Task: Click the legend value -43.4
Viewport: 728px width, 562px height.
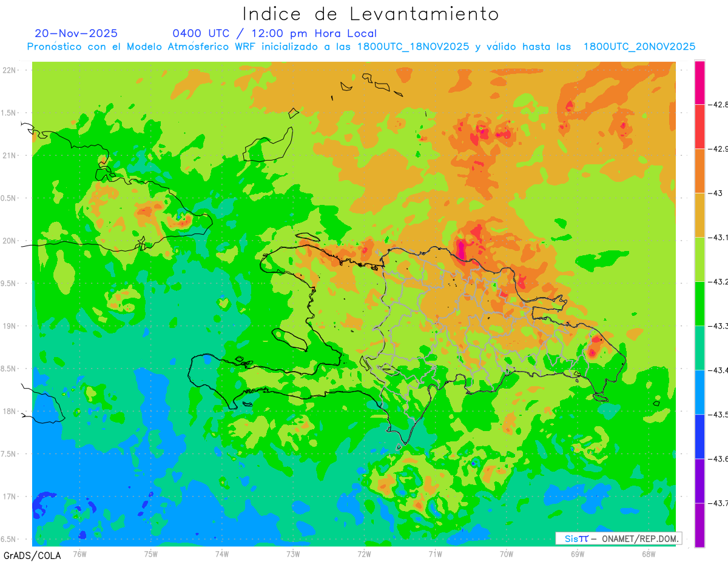Action: [x=718, y=370]
